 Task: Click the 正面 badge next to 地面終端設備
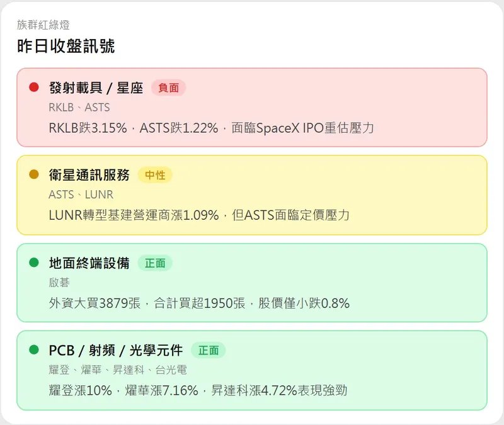(x=155, y=263)
